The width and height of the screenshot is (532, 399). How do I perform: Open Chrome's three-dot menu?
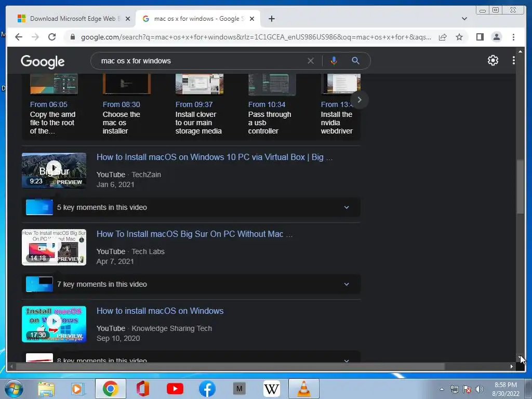pyautogui.click(x=513, y=37)
